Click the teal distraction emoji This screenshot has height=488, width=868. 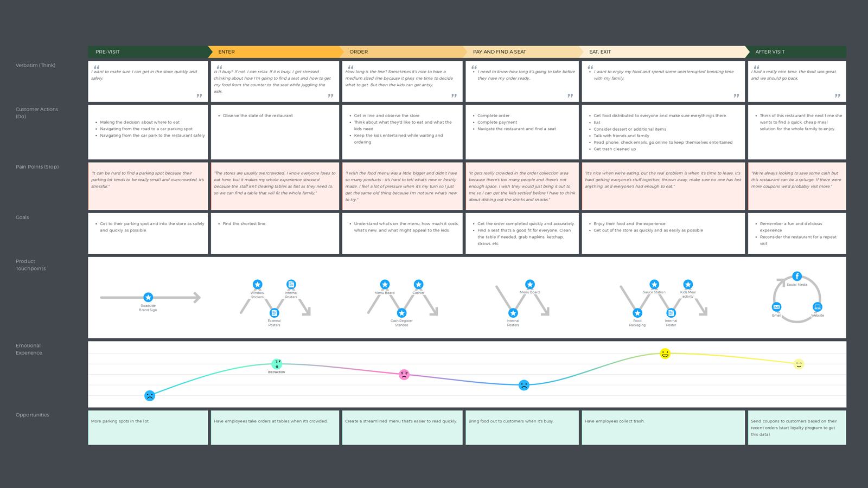tap(277, 364)
